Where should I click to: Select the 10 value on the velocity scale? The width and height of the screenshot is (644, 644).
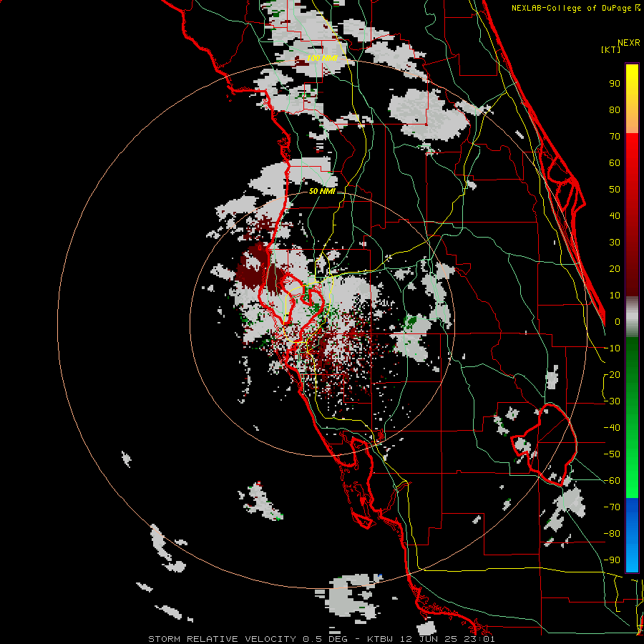(615, 296)
